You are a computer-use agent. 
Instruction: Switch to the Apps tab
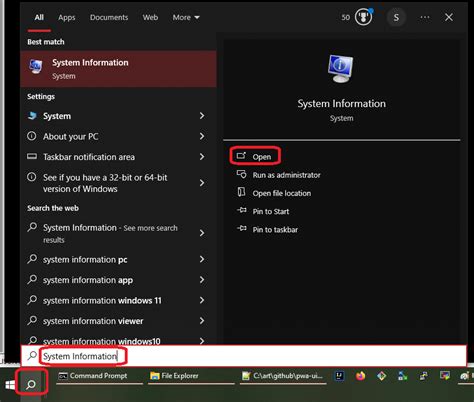point(67,17)
